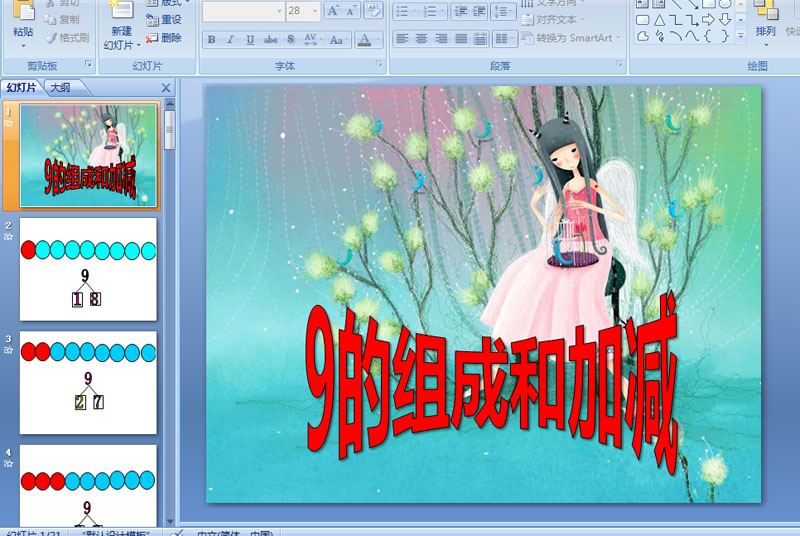The image size is (800, 536).
Task: Center align text
Action: [421, 39]
